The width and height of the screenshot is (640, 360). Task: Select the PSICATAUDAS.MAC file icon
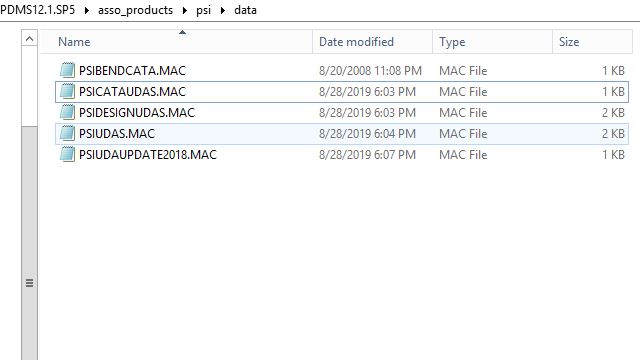coord(67,91)
